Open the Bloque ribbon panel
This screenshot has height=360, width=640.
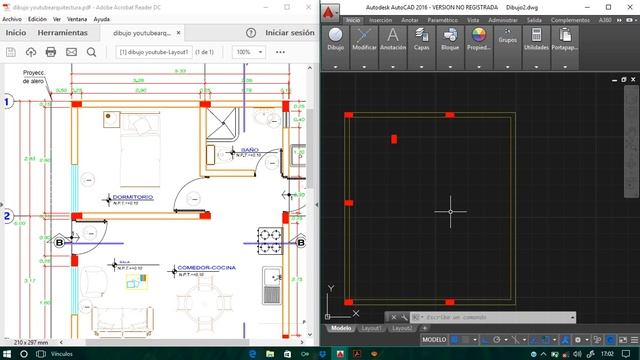(x=450, y=40)
